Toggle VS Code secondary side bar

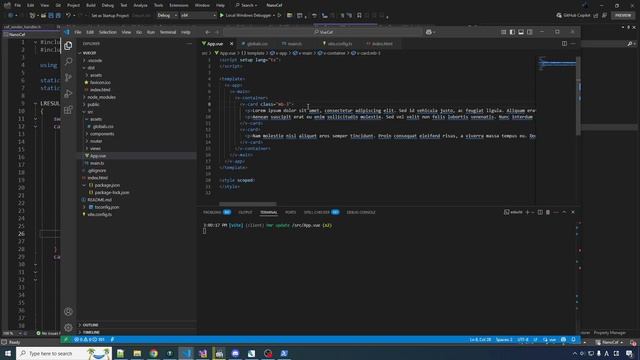[x=529, y=32]
